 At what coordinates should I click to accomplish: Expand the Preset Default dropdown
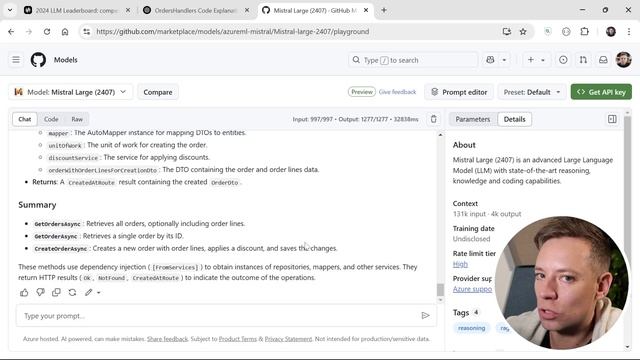[x=532, y=92]
